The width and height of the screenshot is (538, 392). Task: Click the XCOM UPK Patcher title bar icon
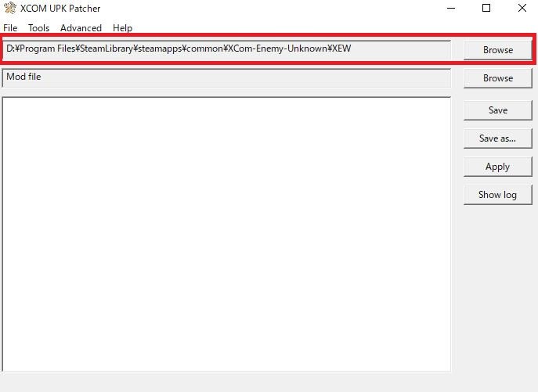(10, 8)
